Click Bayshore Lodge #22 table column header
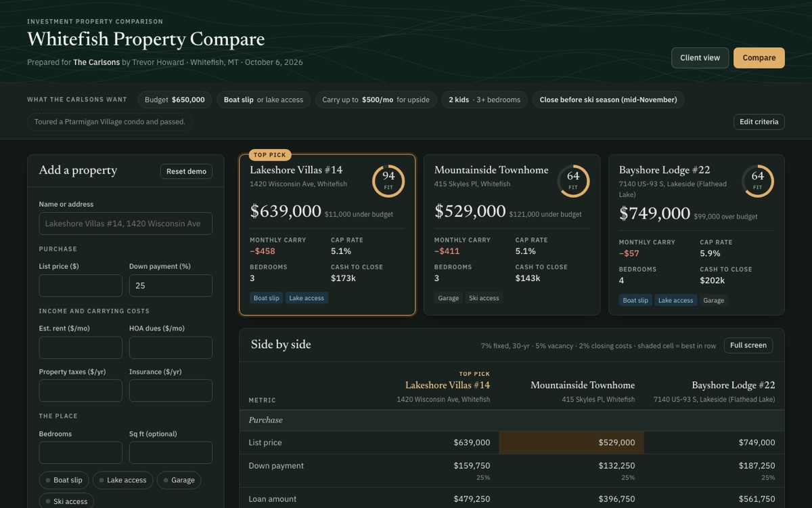 734,385
